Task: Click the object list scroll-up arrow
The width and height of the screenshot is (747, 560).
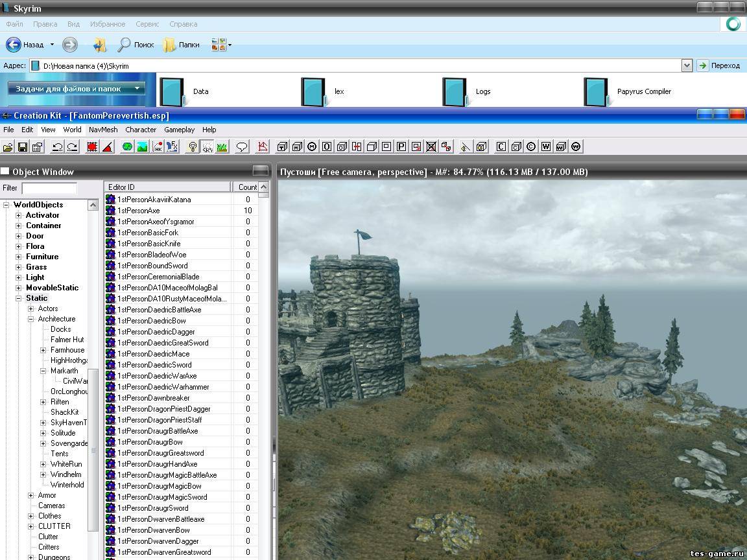Action: point(264,187)
